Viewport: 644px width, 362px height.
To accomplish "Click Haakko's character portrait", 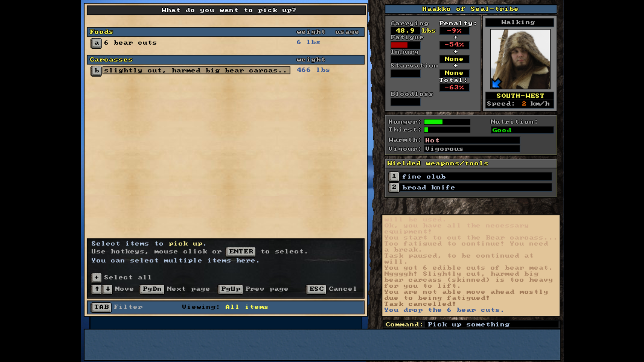I will coord(520,59).
